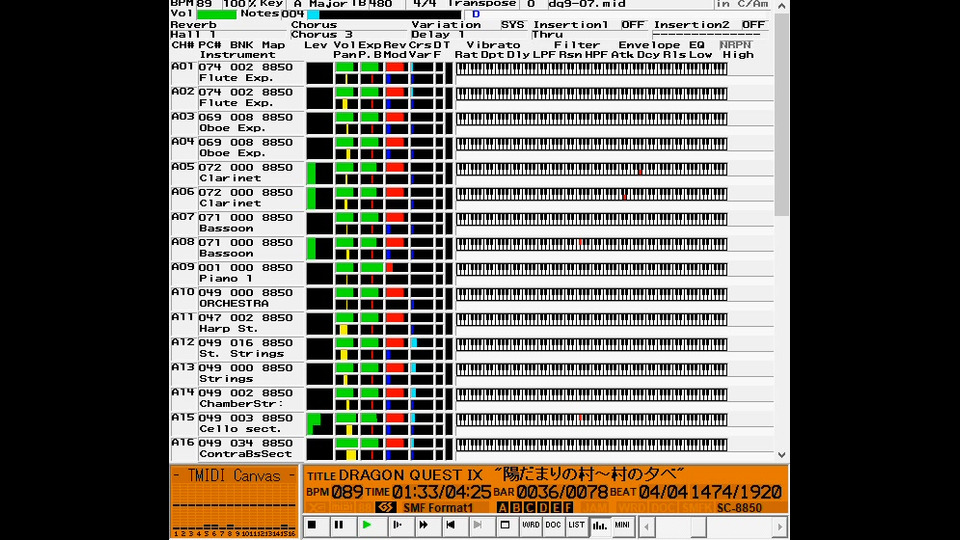Click left arrow of the position scrollbar
The image size is (960, 540).
[x=646, y=527]
